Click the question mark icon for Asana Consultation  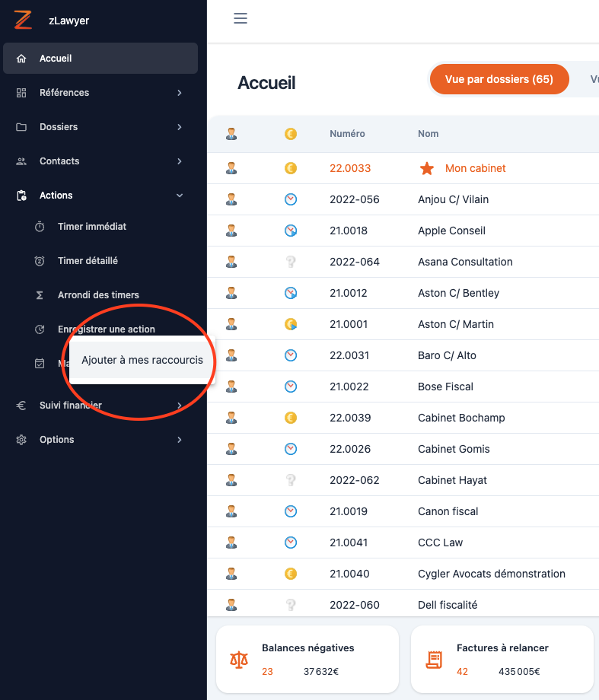290,262
